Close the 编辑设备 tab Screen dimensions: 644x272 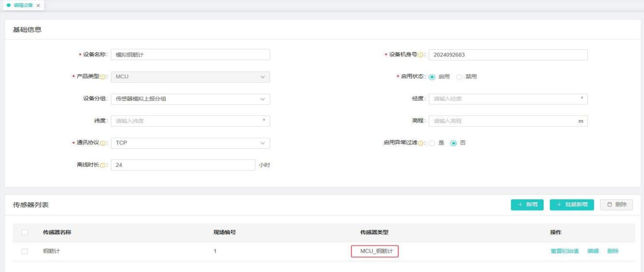tap(38, 5)
